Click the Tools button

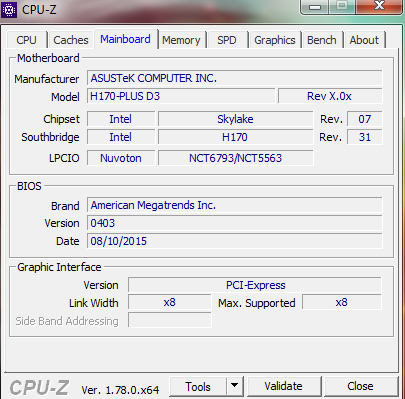coord(198,386)
